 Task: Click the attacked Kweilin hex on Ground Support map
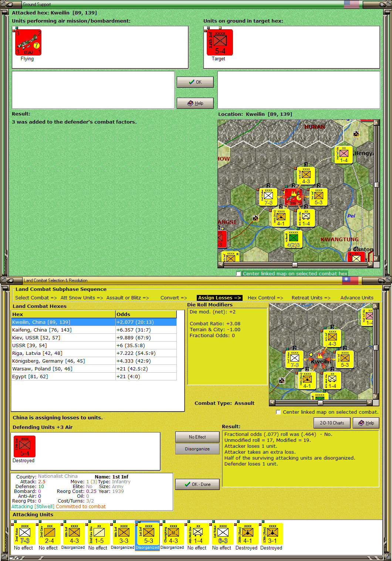pos(294,197)
